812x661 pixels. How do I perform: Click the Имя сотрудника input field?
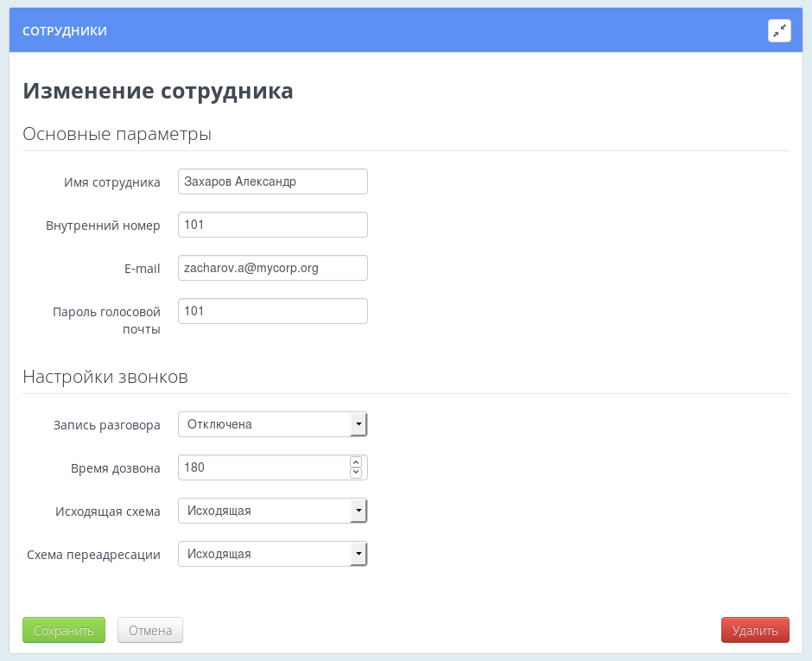coord(272,181)
